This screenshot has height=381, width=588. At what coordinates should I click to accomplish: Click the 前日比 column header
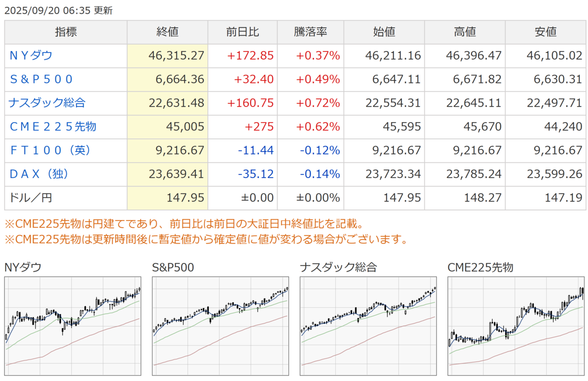[243, 32]
